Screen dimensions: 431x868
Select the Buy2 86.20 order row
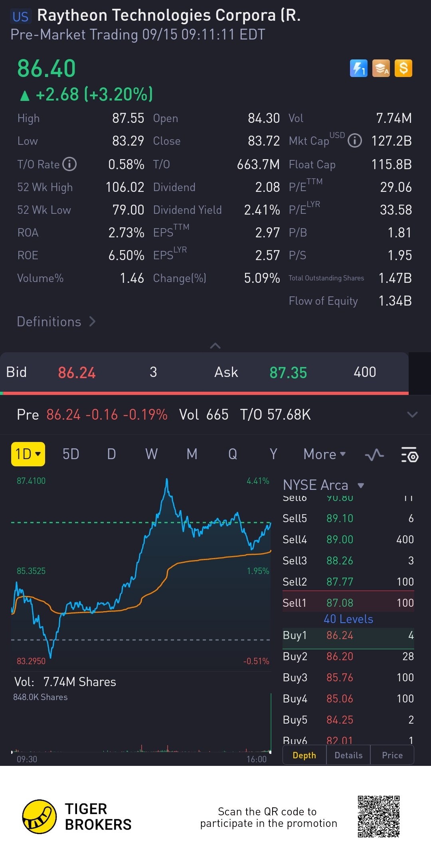(x=348, y=656)
